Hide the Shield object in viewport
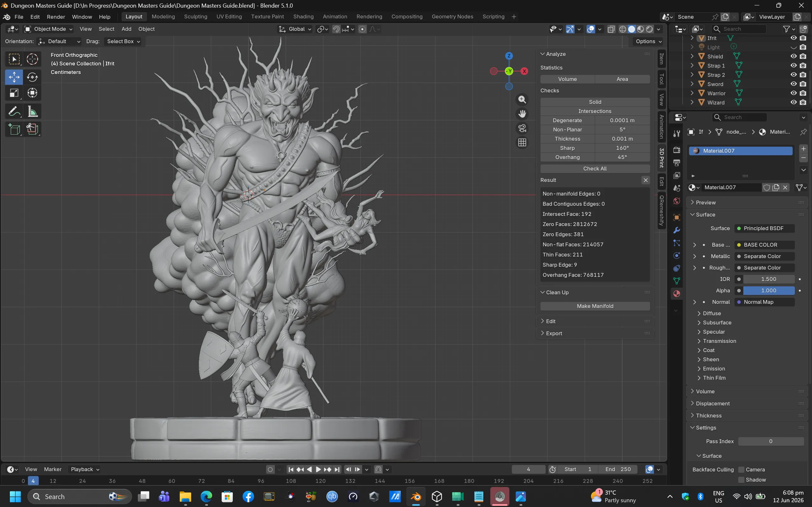Viewport: 812px width, 507px height. (x=793, y=56)
